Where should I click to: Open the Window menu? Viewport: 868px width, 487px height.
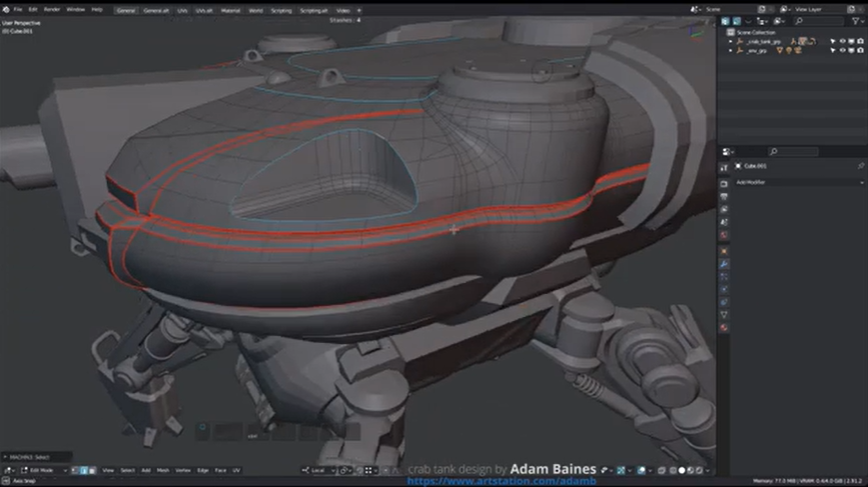tap(76, 9)
